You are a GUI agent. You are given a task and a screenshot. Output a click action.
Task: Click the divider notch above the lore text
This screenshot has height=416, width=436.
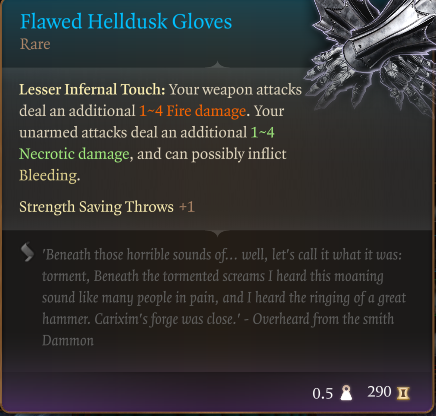218,233
